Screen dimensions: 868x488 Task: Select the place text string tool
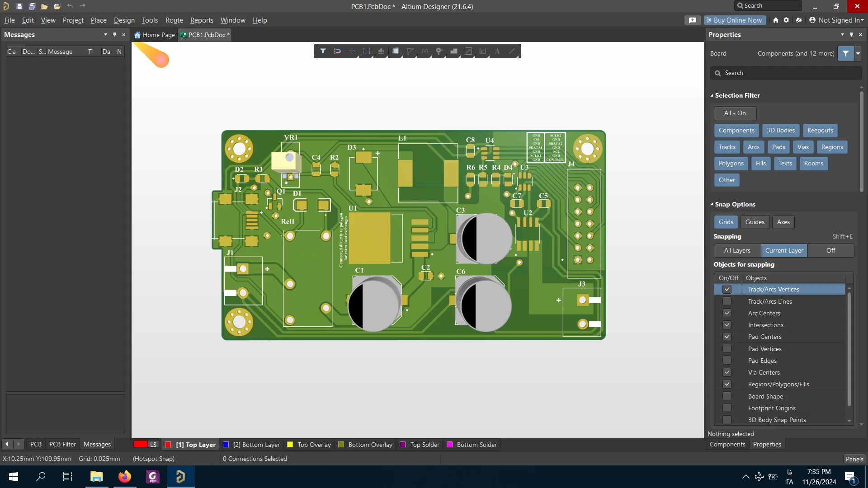click(497, 51)
